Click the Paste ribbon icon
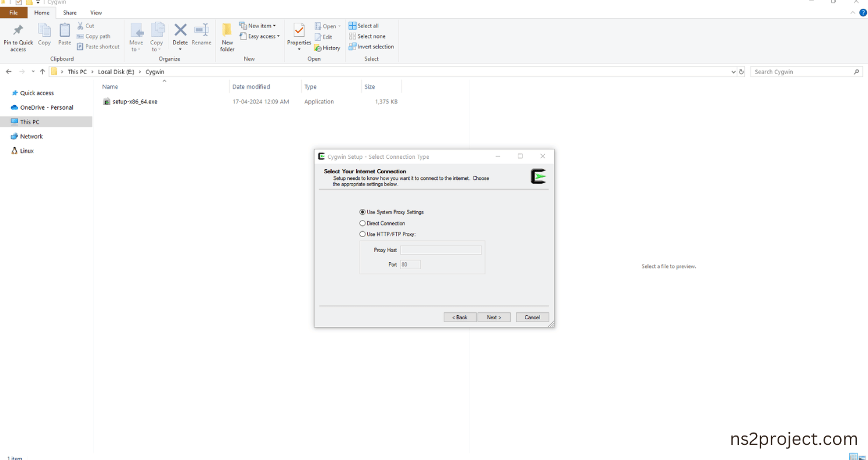This screenshot has width=868, height=460. (x=65, y=30)
